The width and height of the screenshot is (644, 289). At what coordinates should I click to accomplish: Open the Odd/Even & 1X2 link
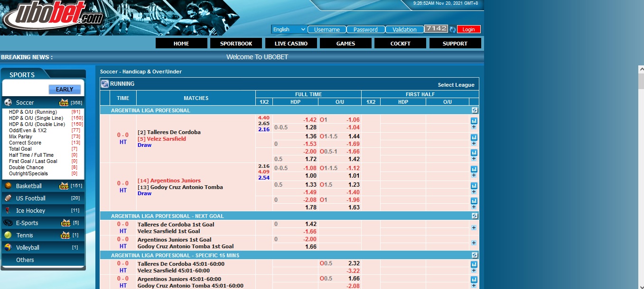click(28, 130)
